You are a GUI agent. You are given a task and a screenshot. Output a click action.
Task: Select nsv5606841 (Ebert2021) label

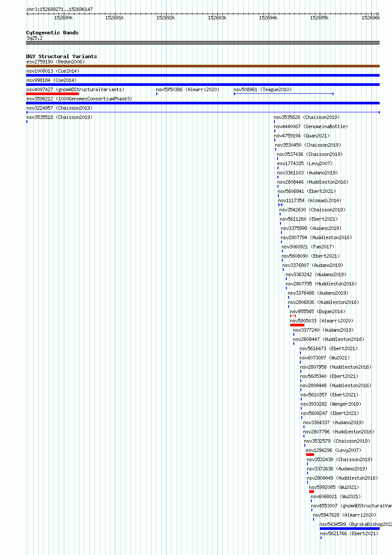(307, 191)
